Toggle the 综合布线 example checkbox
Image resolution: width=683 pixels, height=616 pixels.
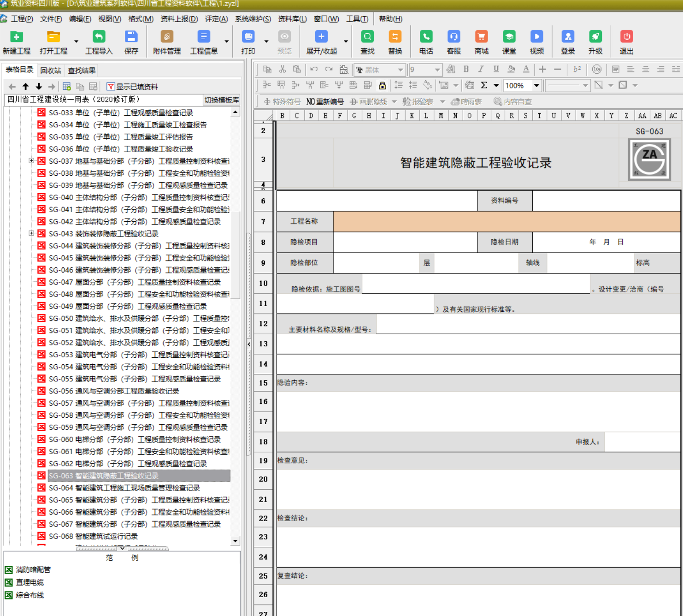tap(8, 595)
